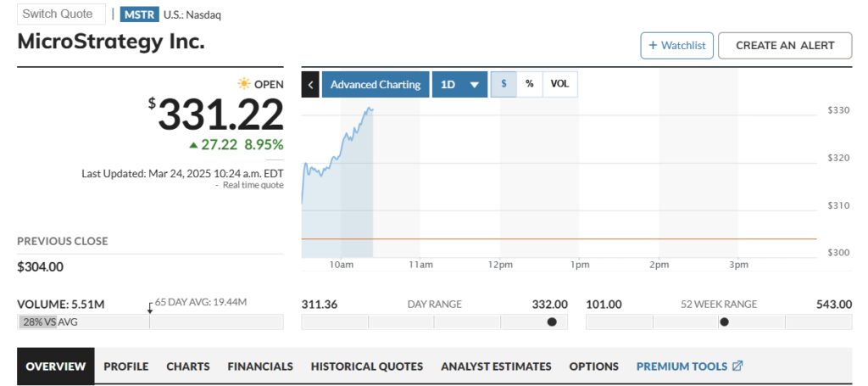Click the Switch Quote search field
This screenshot has height=386, width=868.
[62, 14]
